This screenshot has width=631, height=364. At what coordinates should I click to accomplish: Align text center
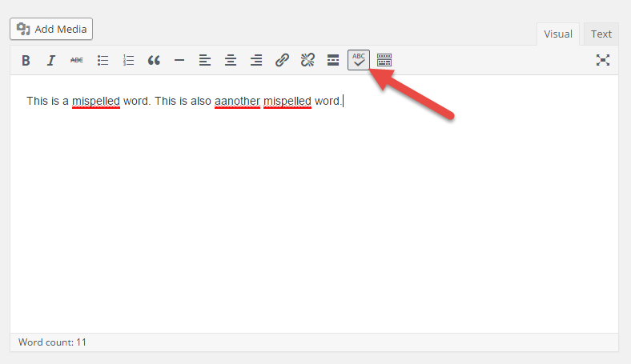pos(231,60)
